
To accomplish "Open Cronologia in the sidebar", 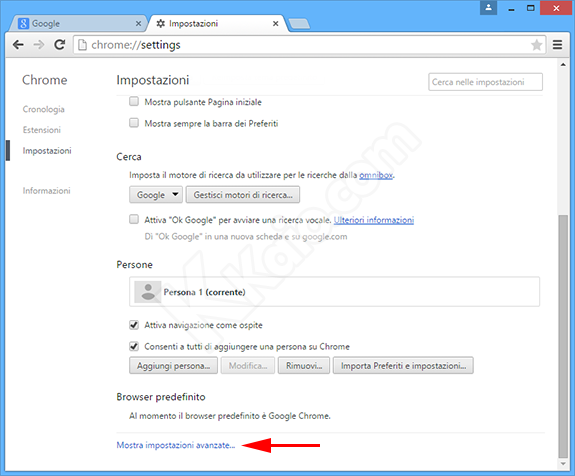I will (x=44, y=109).
